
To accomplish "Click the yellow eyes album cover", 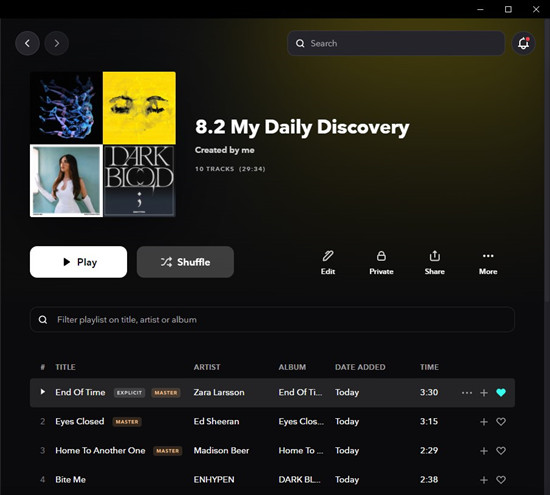I will [139, 108].
